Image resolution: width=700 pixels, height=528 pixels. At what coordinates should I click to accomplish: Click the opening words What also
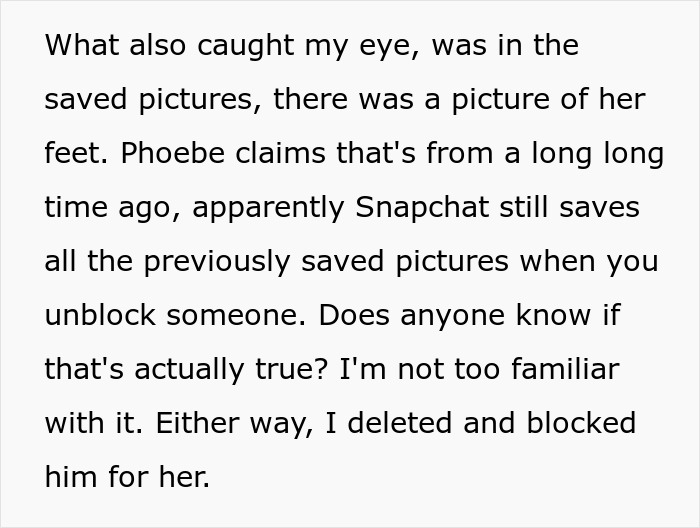coord(108,47)
